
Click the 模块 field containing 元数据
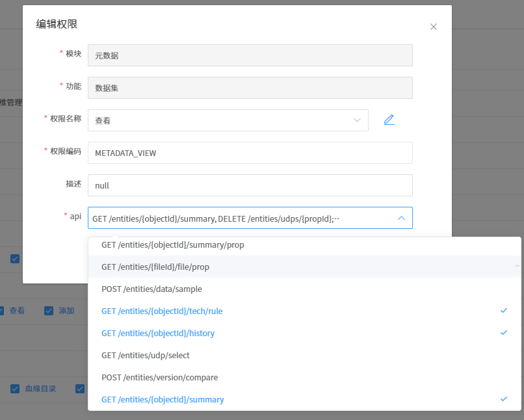coord(250,55)
